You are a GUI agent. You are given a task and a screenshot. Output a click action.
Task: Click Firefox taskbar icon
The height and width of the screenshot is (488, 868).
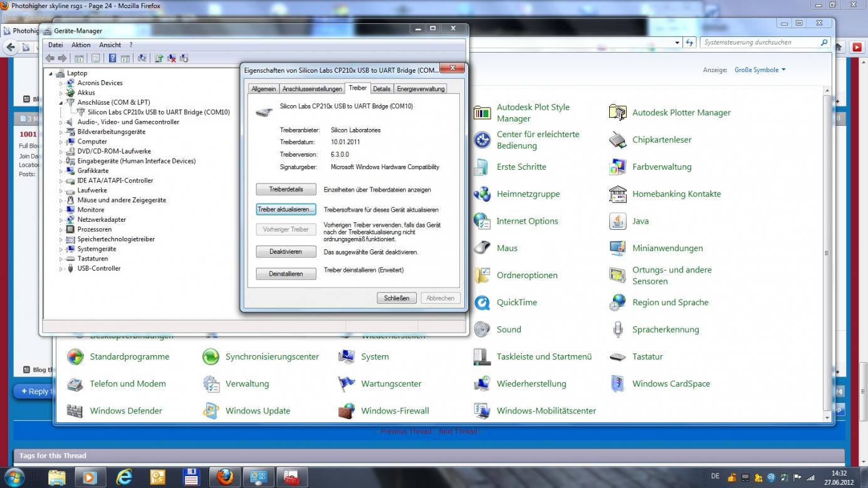(x=224, y=478)
